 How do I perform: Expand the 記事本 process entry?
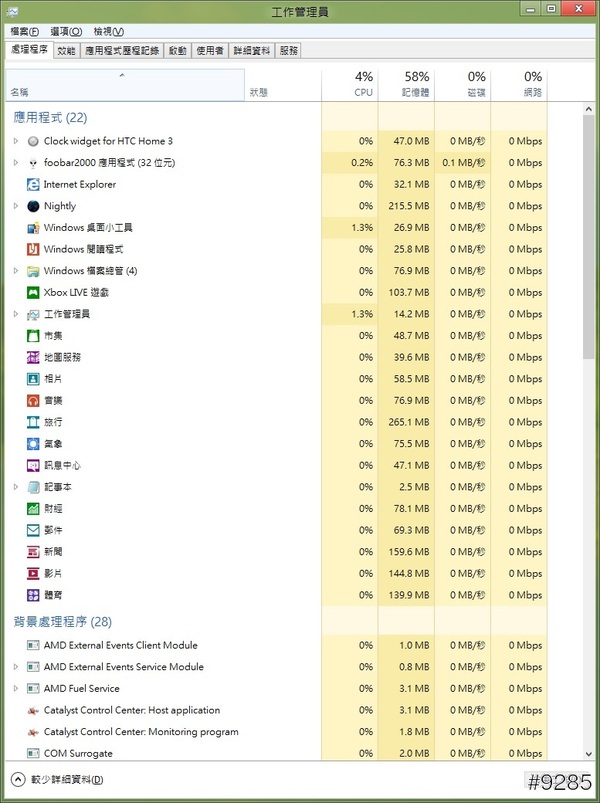tap(16, 487)
